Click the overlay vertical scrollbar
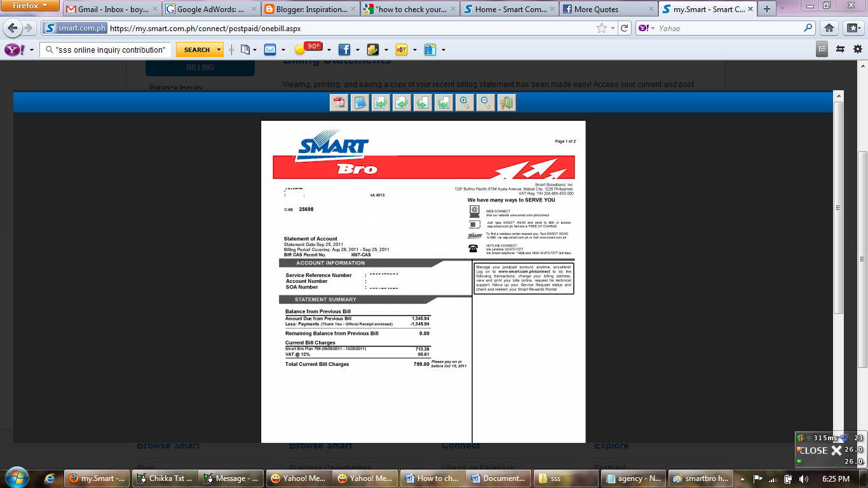This screenshot has height=488, width=868. (x=838, y=207)
